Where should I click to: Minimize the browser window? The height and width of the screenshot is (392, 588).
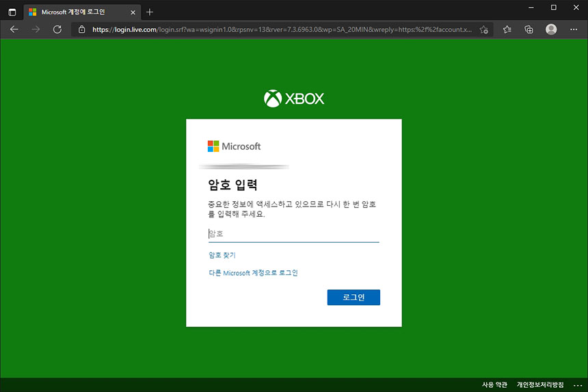[531, 8]
